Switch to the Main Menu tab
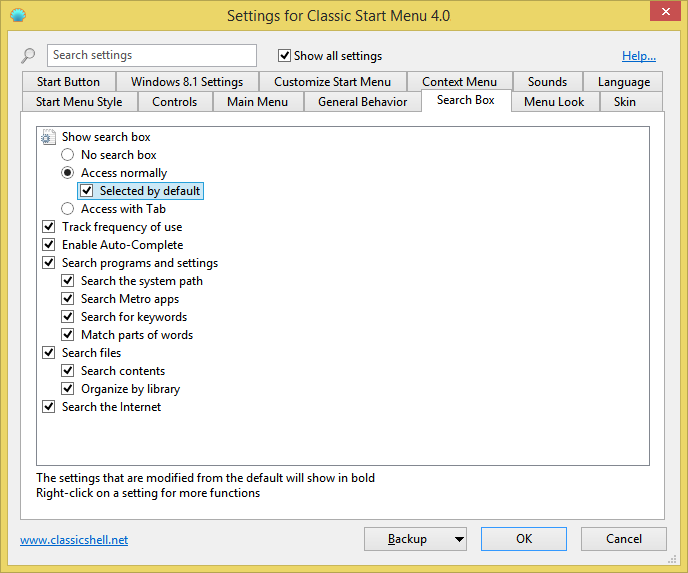688x573 pixels. pos(258,102)
